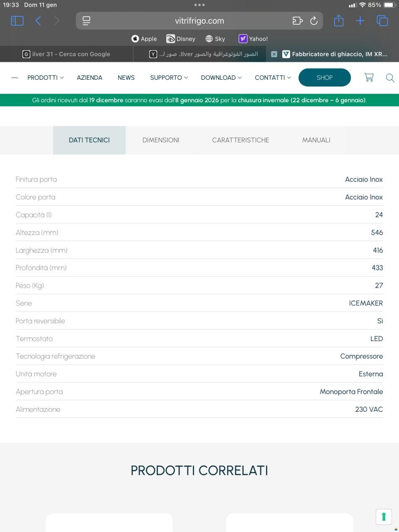Click the Profondità value 433
Viewport: 399px width, 532px height.
click(377, 268)
